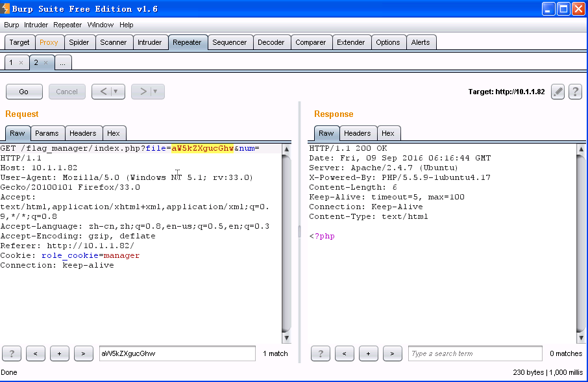Screen dimensions: 588x382
Task: Click the Cancel button
Action: 67,92
